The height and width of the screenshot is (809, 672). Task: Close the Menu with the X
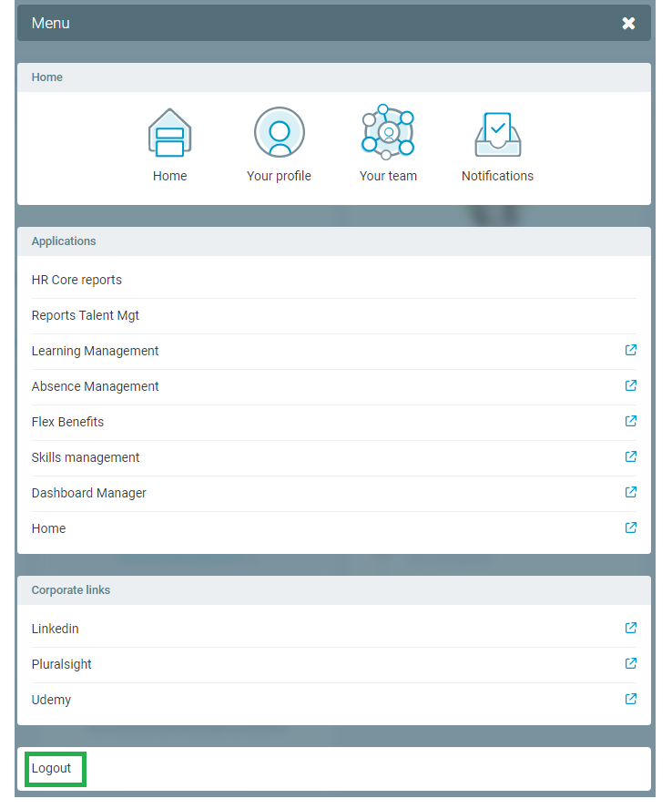point(628,23)
